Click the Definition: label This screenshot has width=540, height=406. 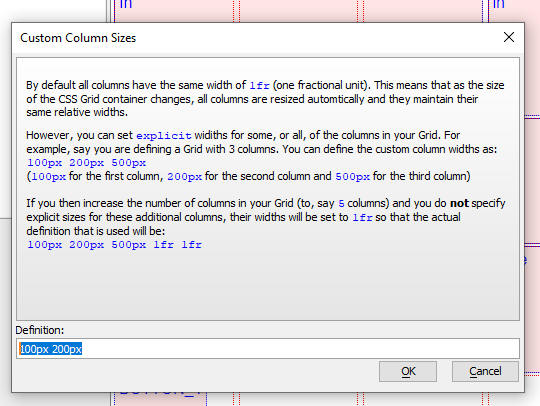click(x=40, y=330)
